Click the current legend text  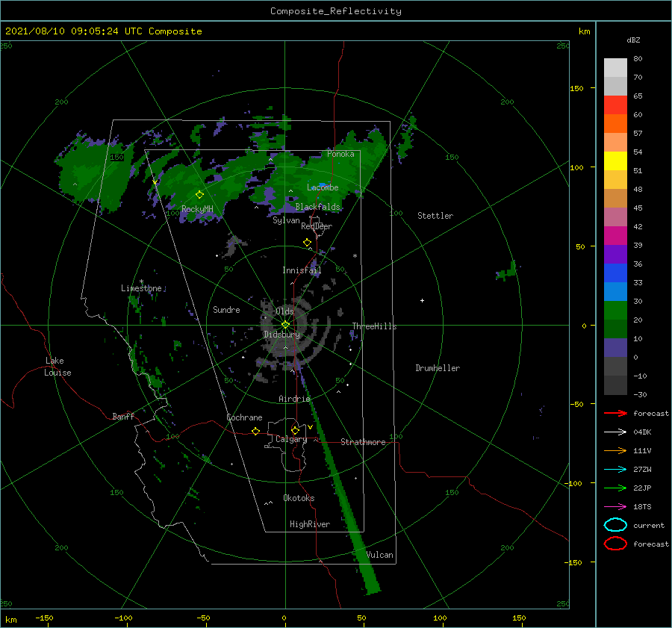(649, 525)
